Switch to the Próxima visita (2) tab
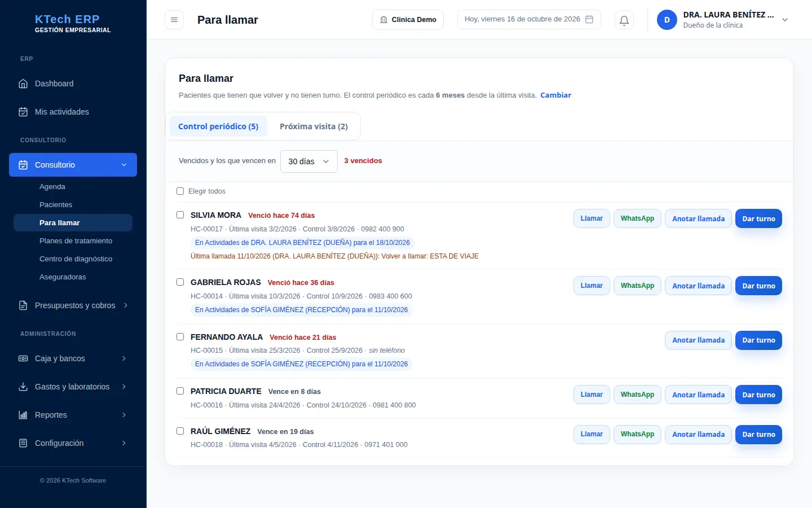The height and width of the screenshot is (508, 812). coord(314,126)
